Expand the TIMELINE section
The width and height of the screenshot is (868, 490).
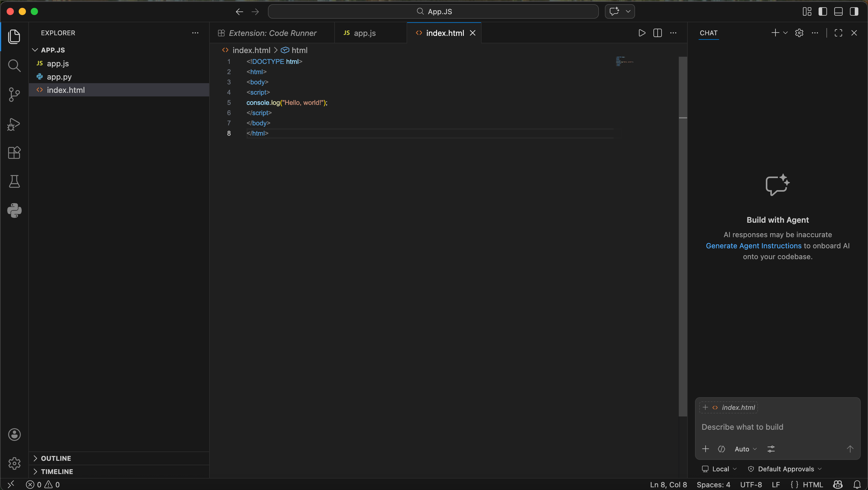click(57, 471)
